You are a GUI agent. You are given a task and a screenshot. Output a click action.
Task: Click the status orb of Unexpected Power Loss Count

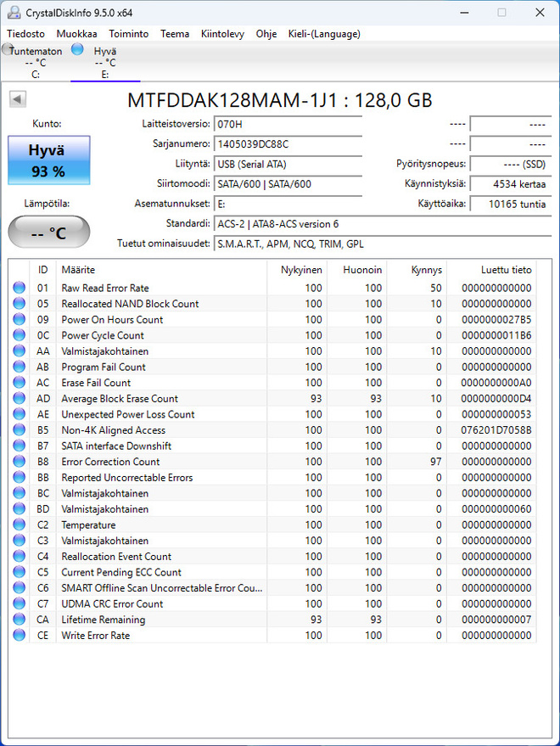[x=19, y=414]
